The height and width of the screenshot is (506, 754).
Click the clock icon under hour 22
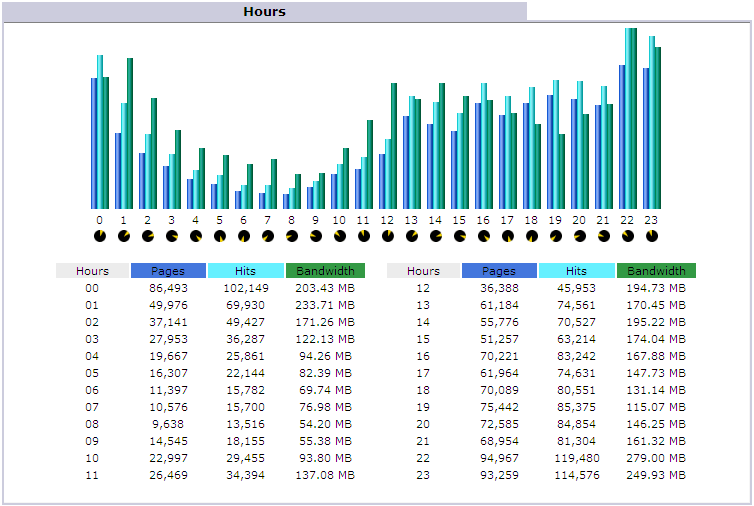628,236
